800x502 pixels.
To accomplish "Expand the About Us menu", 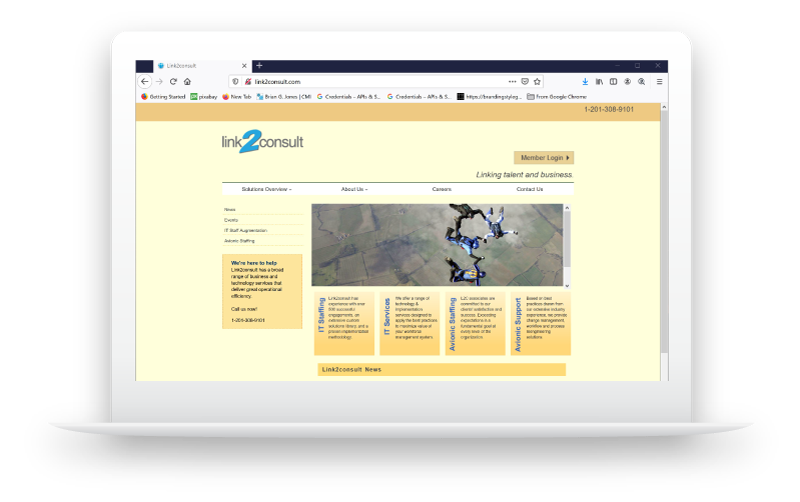I will click(353, 189).
